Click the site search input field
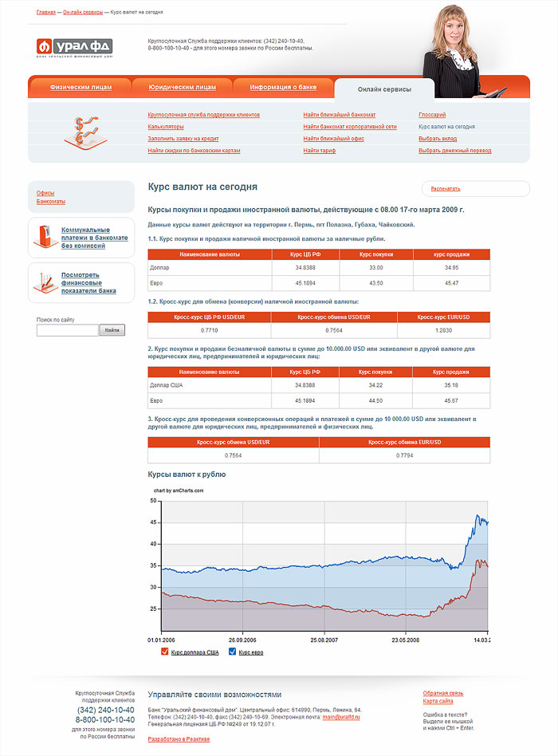The height and width of the screenshot is (756, 558). pyautogui.click(x=67, y=330)
